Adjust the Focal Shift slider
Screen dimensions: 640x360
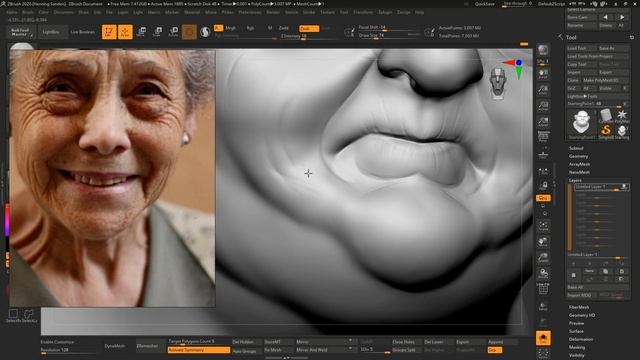coord(389,28)
